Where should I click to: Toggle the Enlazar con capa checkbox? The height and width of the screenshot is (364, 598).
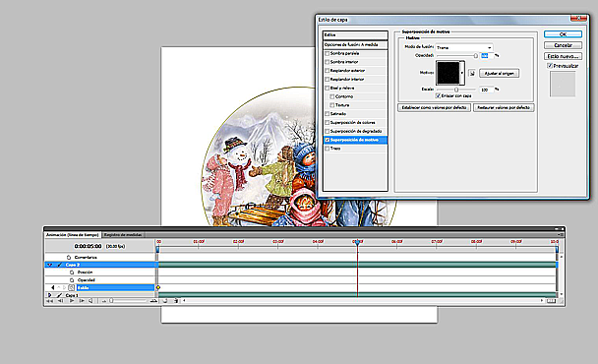[x=438, y=95]
